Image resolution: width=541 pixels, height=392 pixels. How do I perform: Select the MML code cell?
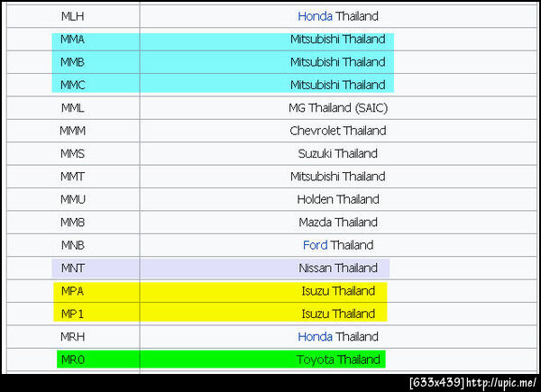72,108
